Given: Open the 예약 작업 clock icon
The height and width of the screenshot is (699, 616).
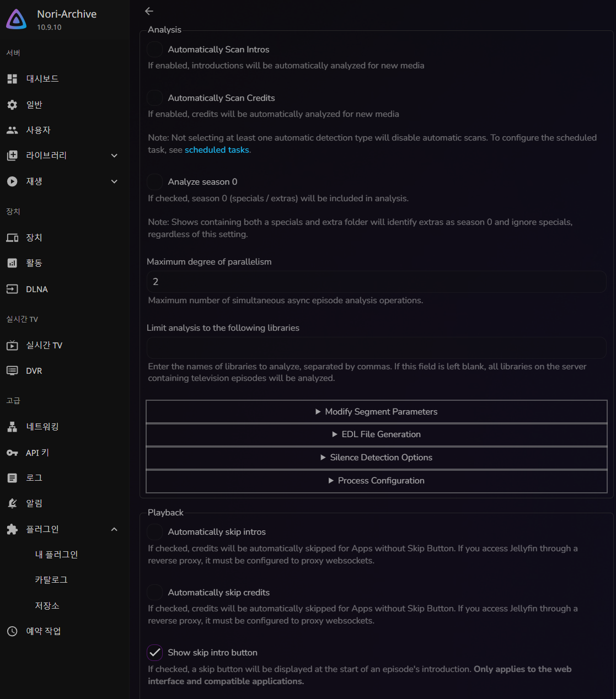Looking at the screenshot, I should click(12, 631).
